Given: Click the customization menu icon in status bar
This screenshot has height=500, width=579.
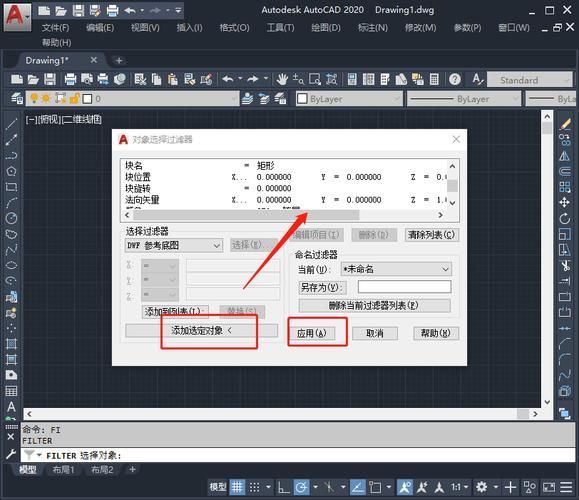Looking at the screenshot, I should click(x=566, y=487).
